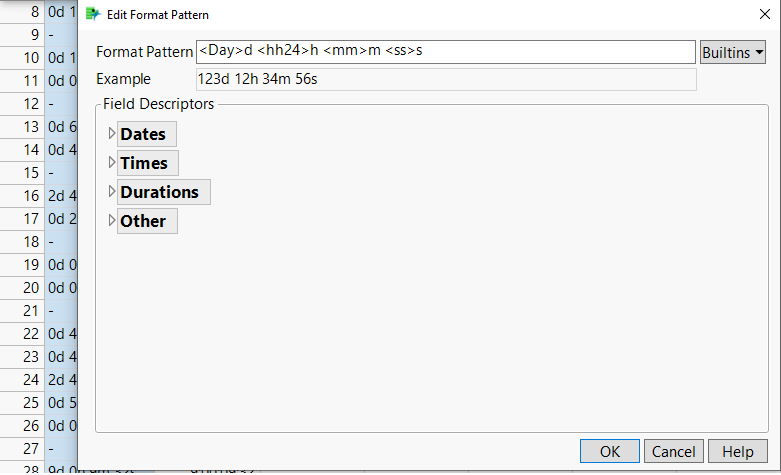The width and height of the screenshot is (781, 475).
Task: Select row 25 in the data table
Action: point(30,402)
